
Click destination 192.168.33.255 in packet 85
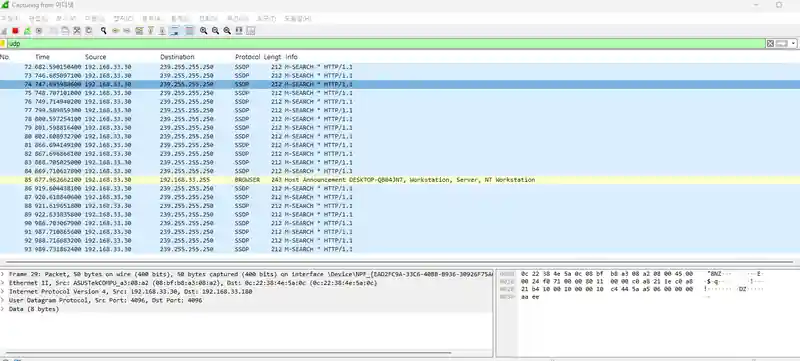[x=184, y=179]
